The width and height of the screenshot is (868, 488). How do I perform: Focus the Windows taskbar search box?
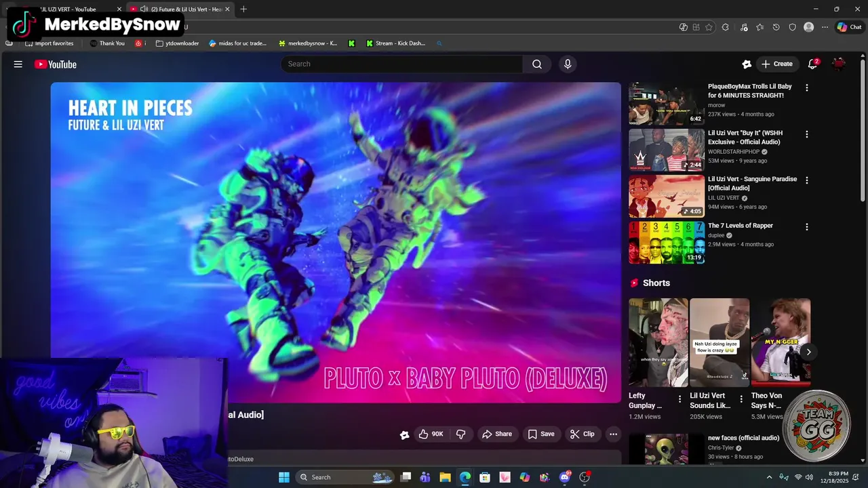point(344,477)
